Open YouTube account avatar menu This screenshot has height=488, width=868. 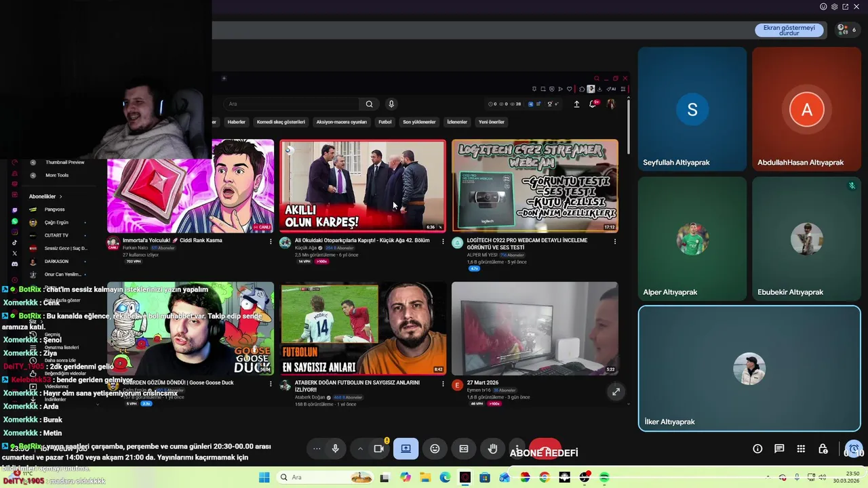pyautogui.click(x=611, y=104)
